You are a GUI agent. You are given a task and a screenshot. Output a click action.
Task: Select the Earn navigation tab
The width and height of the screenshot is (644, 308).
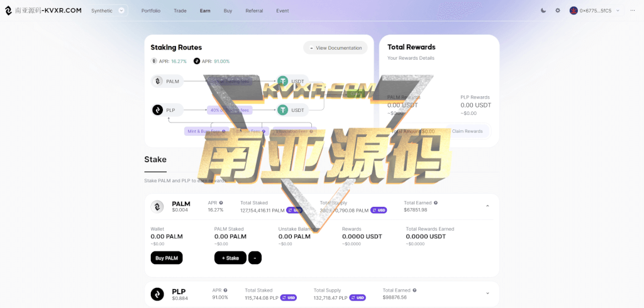(x=205, y=11)
